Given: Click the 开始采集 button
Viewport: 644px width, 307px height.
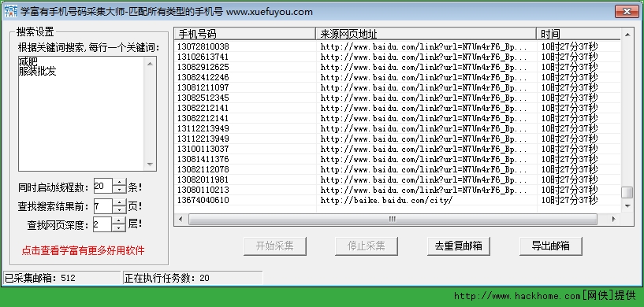Looking at the screenshot, I should click(x=275, y=246).
